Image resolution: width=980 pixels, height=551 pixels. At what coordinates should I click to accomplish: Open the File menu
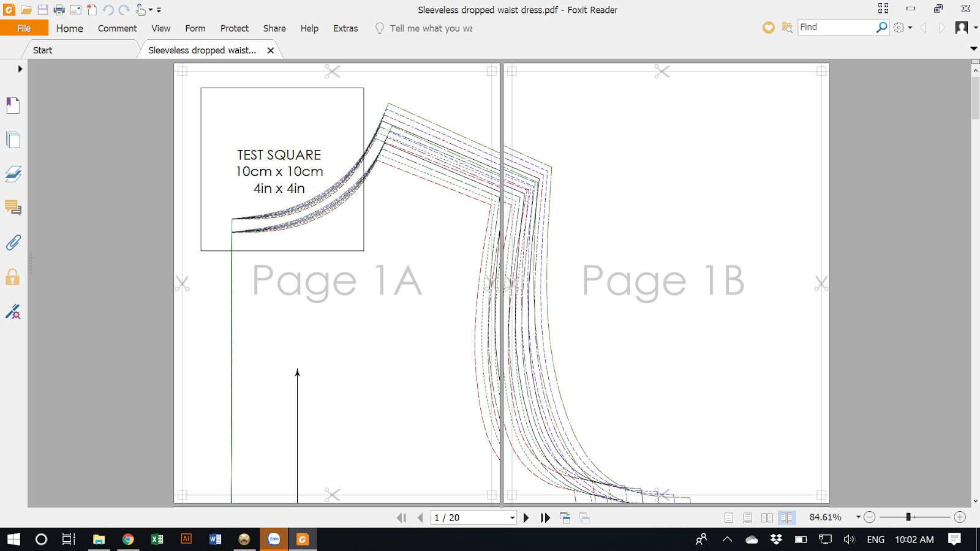point(24,28)
